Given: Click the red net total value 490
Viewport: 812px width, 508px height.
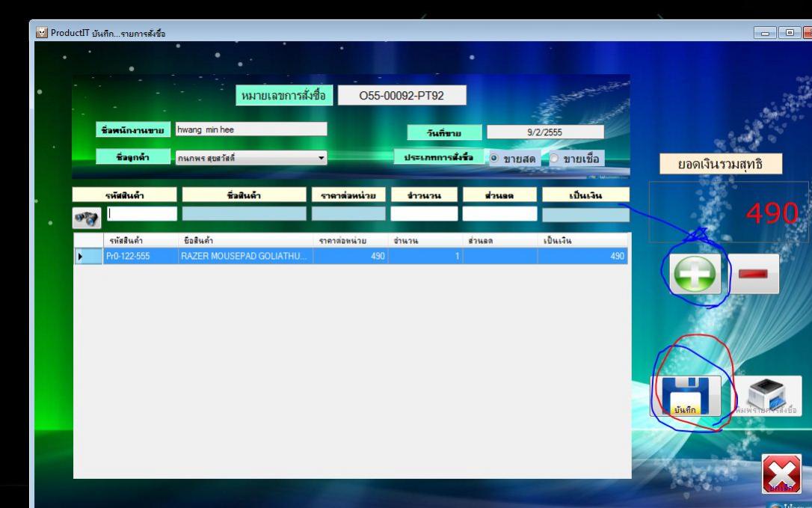Looking at the screenshot, I should 772,212.
